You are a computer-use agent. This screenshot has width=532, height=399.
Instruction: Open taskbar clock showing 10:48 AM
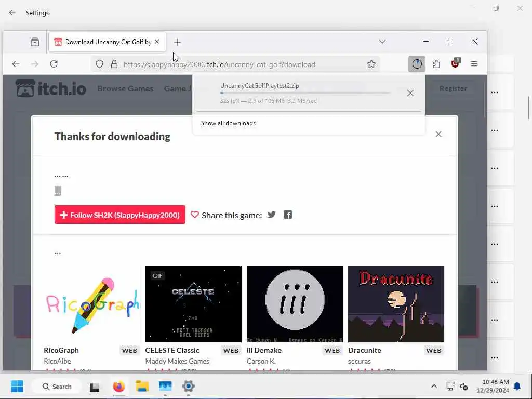tap(493, 386)
